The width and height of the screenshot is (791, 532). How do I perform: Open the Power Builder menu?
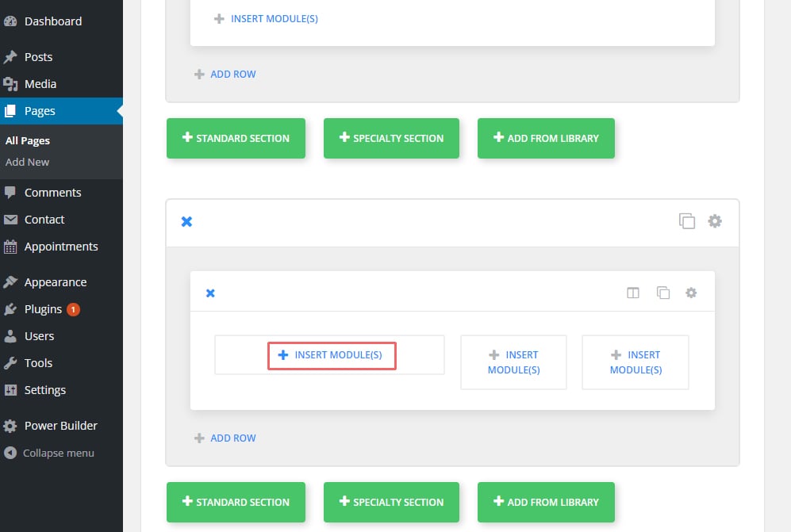pos(61,426)
